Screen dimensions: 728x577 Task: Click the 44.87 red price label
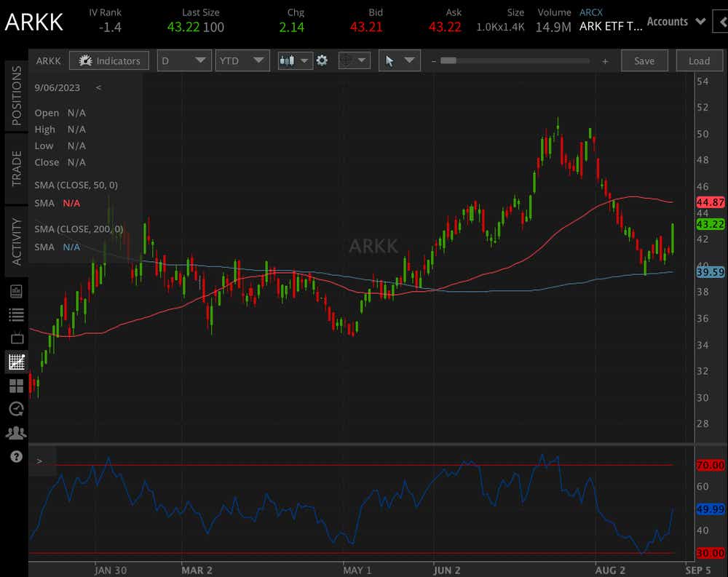pos(711,202)
